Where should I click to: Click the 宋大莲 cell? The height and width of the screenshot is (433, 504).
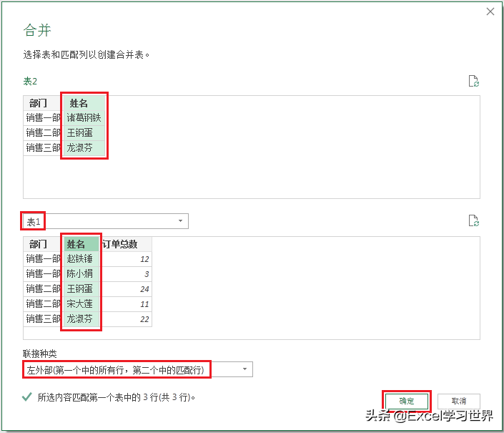coord(81,304)
